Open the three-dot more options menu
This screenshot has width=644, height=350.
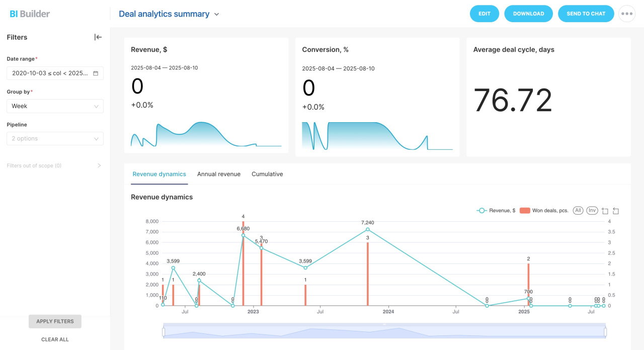point(627,14)
